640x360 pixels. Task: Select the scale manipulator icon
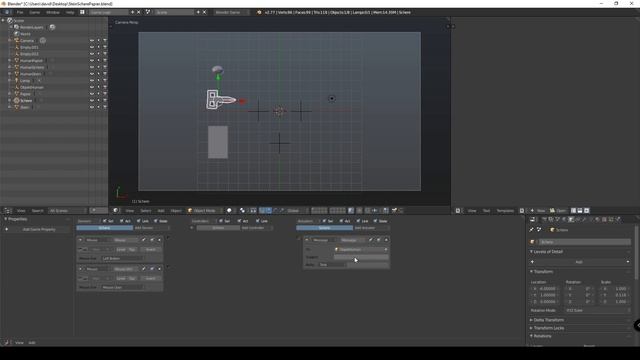click(x=282, y=211)
